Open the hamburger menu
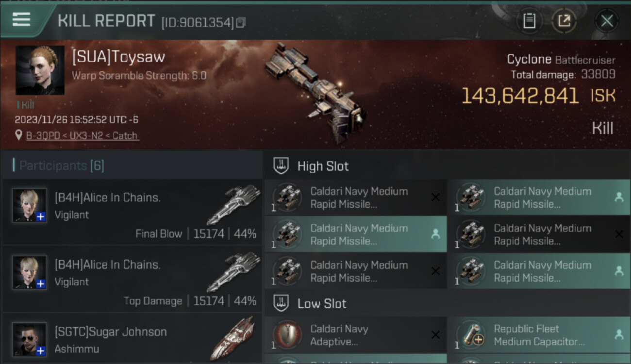Image resolution: width=631 pixels, height=364 pixels. pos(21,20)
